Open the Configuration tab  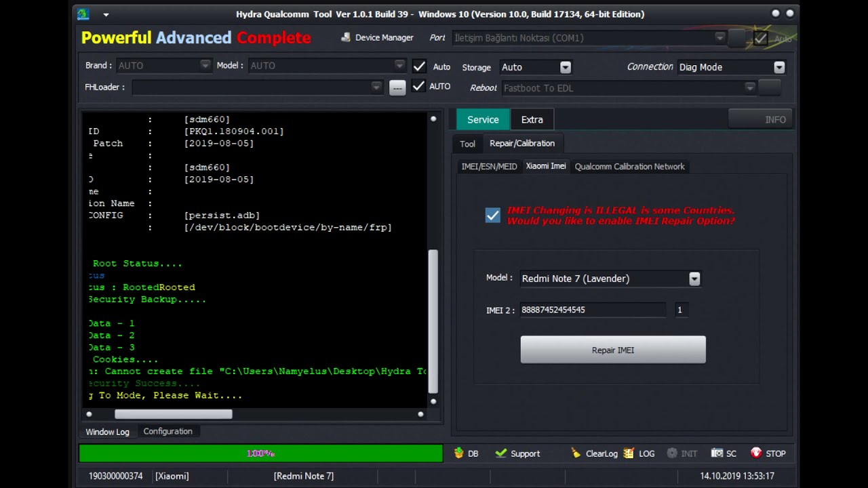click(x=167, y=431)
